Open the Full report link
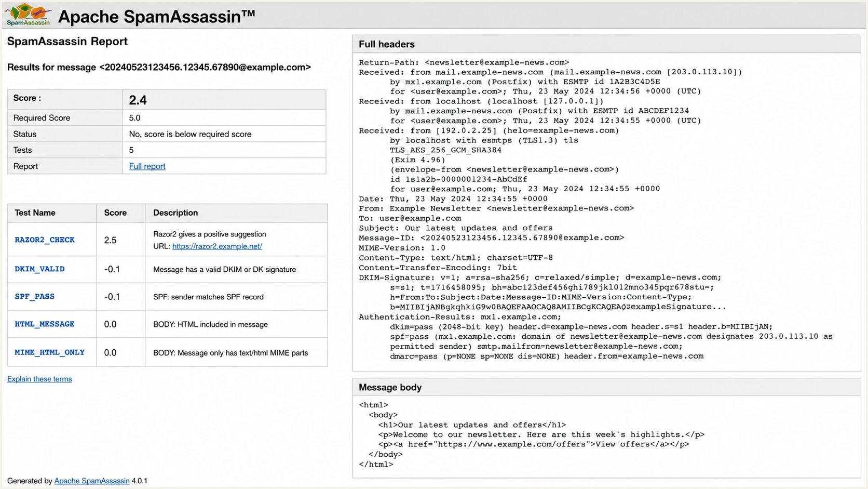The width and height of the screenshot is (868, 489). coord(147,166)
